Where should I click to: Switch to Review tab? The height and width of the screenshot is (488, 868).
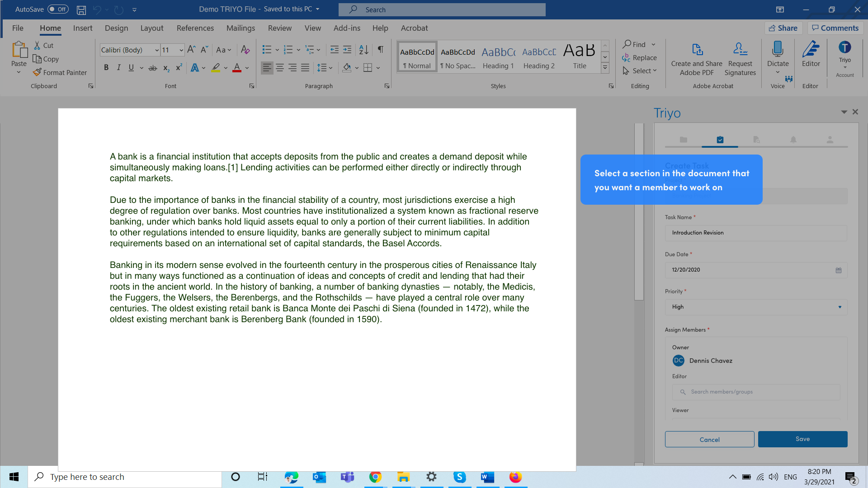click(x=280, y=28)
